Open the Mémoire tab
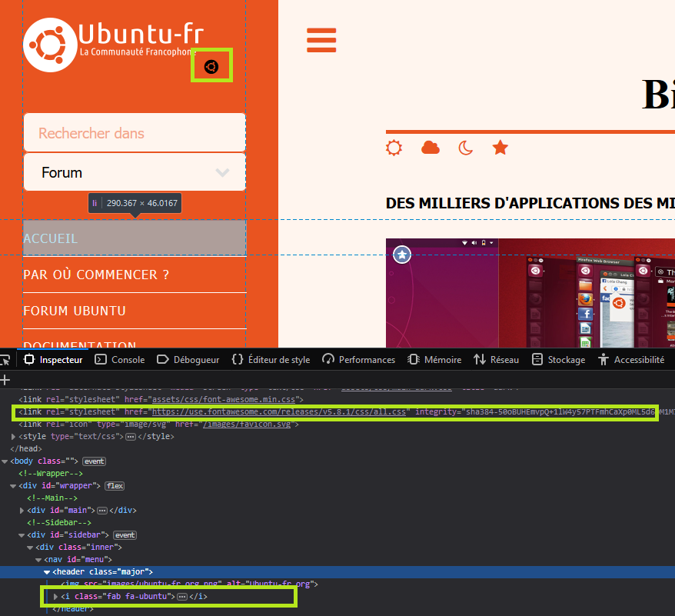Screen dimensions: 675x616 tap(434, 360)
